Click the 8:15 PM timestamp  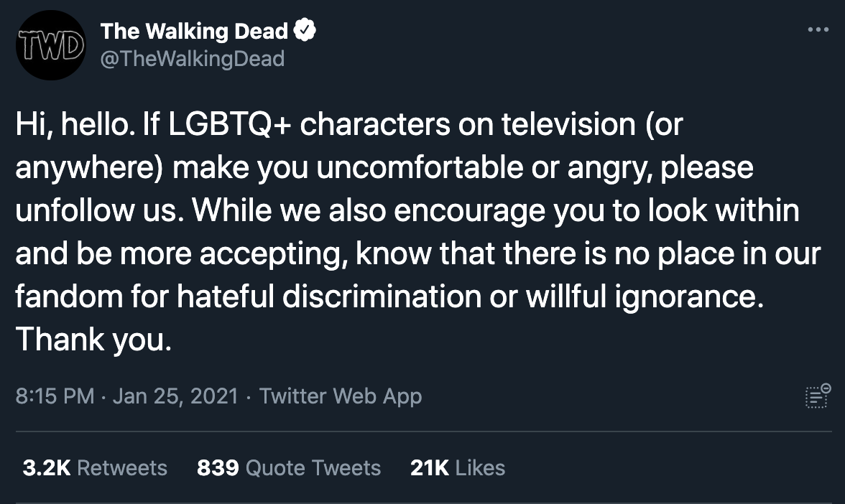(55, 396)
